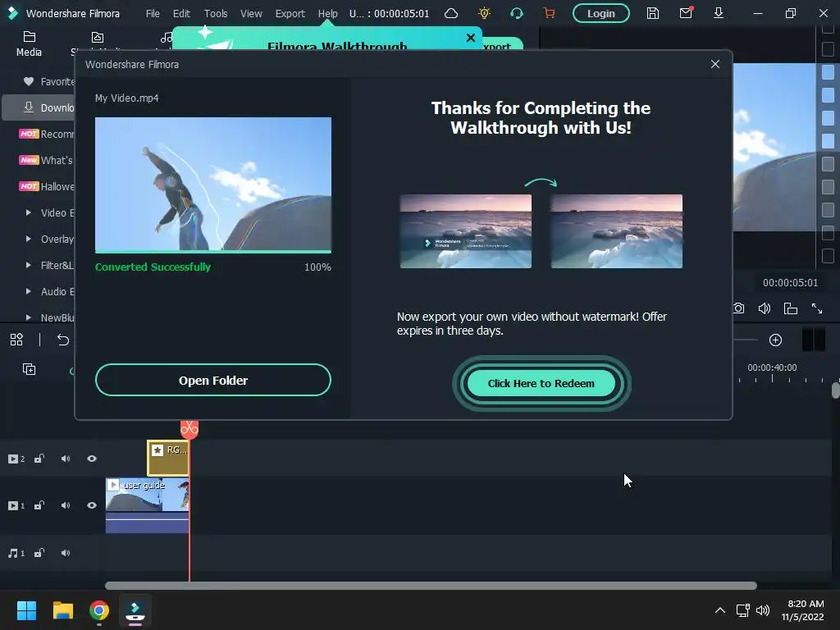Zoom in timeline with plus icon

775,340
